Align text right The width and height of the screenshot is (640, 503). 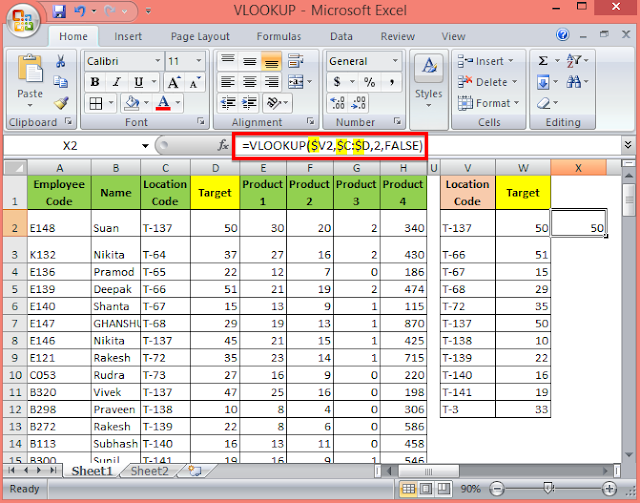coord(271,82)
